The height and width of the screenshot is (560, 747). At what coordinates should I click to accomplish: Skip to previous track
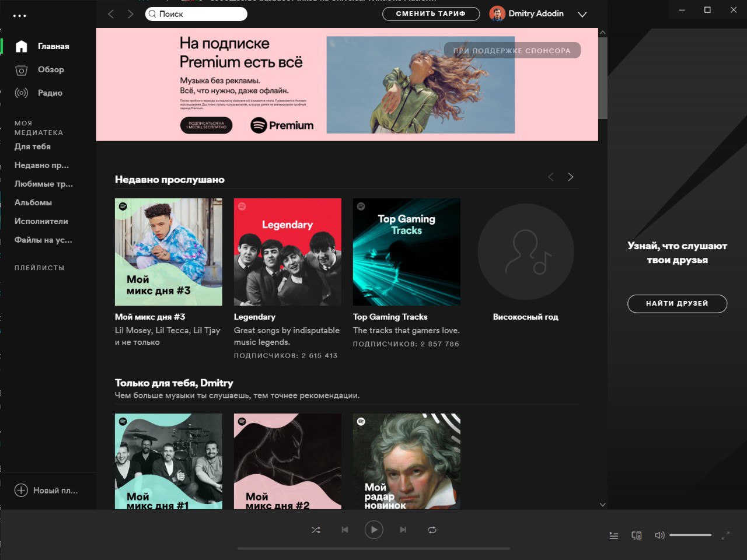345,530
